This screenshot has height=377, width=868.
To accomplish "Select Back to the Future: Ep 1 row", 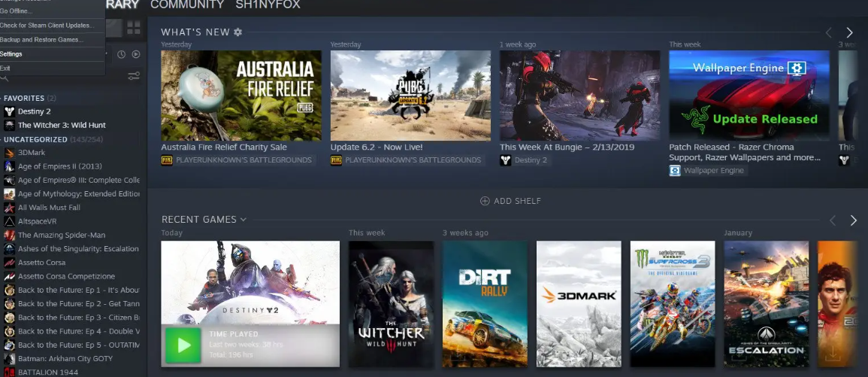I will [73, 290].
